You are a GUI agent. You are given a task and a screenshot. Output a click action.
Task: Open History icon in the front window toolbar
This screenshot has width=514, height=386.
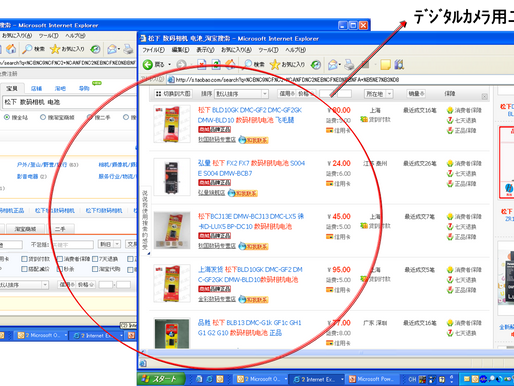316,64
